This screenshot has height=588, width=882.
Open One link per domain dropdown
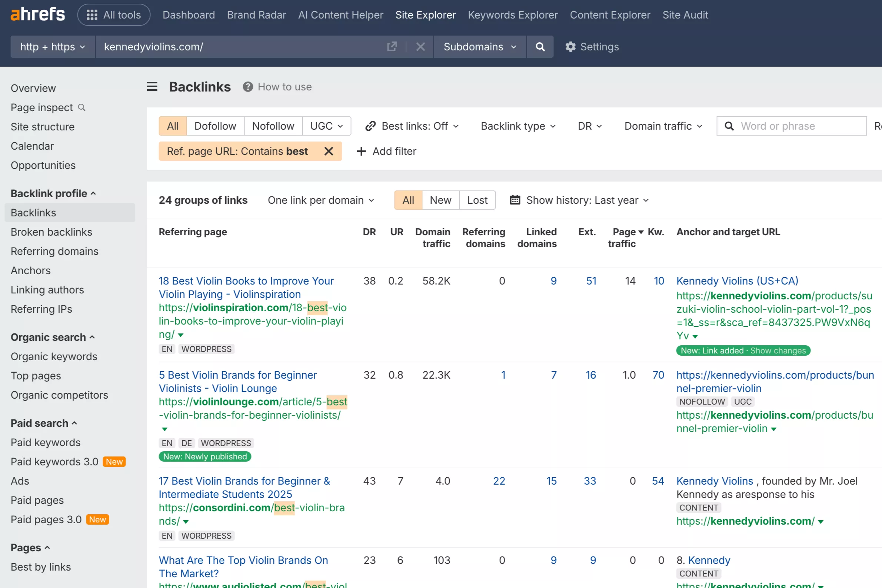(321, 200)
